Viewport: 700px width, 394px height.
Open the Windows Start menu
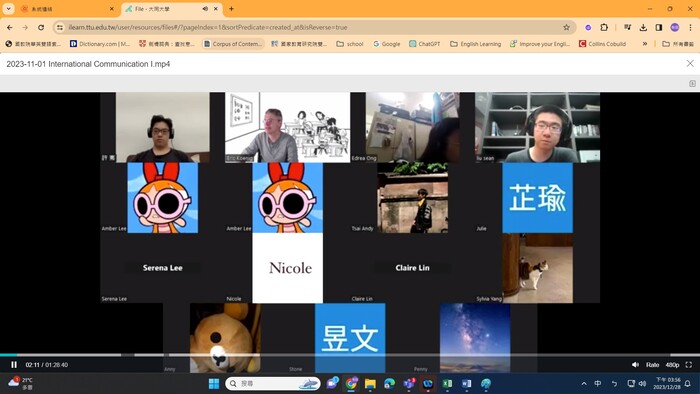(x=214, y=383)
